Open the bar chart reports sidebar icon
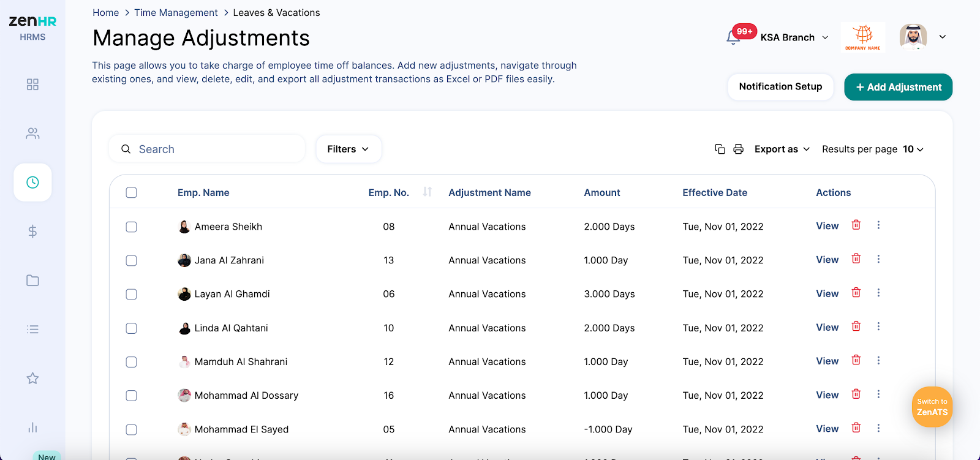The width and height of the screenshot is (980, 460). 32,428
